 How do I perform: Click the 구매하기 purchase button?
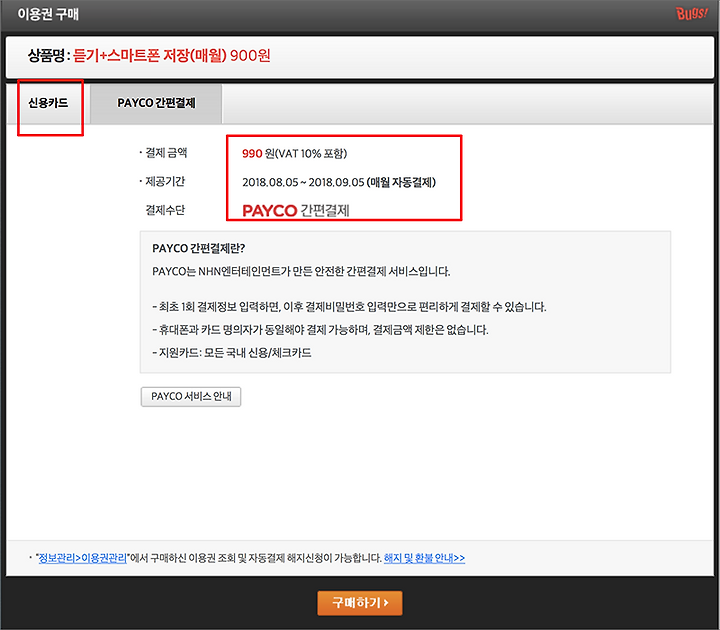point(360,602)
